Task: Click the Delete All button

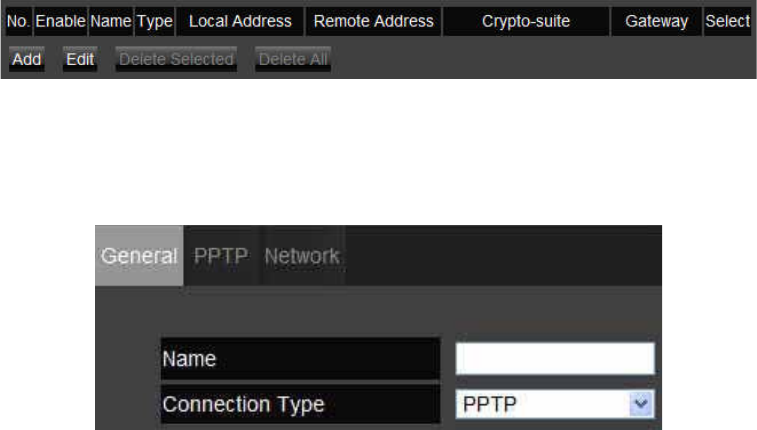Action: tap(293, 59)
